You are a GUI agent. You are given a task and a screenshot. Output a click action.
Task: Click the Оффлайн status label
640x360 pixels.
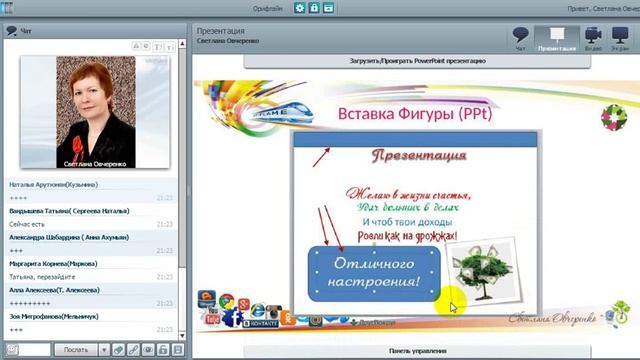point(267,8)
